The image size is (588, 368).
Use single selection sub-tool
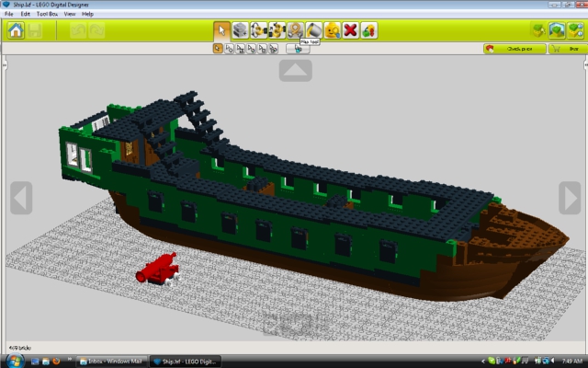pyautogui.click(x=218, y=49)
